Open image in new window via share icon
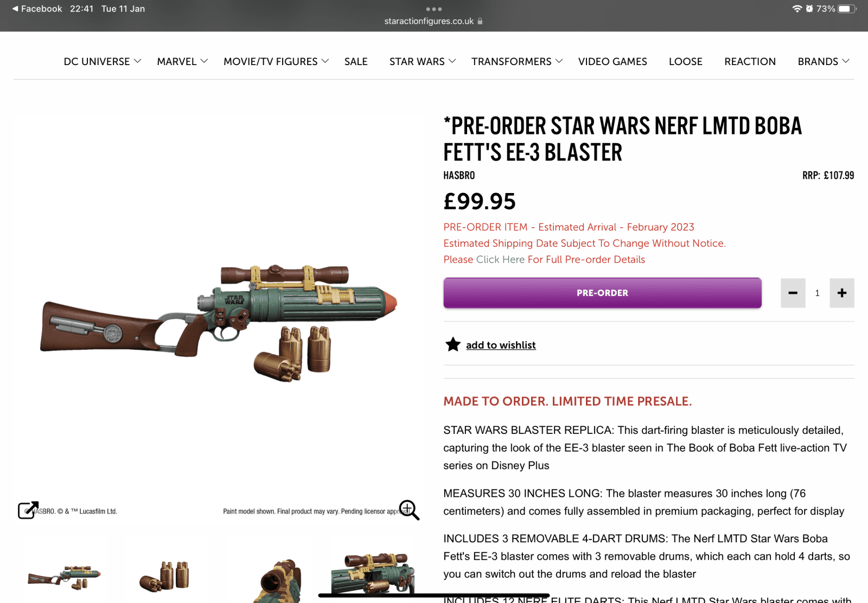 click(x=28, y=510)
